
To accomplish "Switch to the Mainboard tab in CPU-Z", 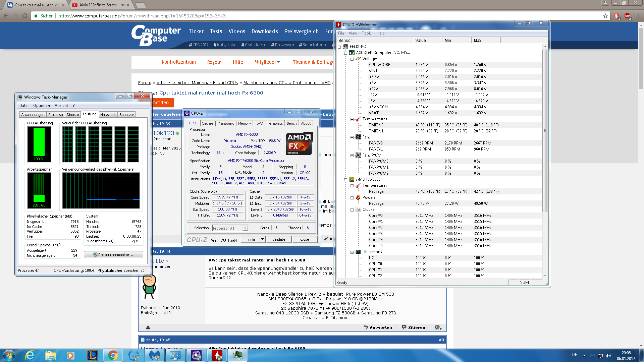I will [226, 123].
